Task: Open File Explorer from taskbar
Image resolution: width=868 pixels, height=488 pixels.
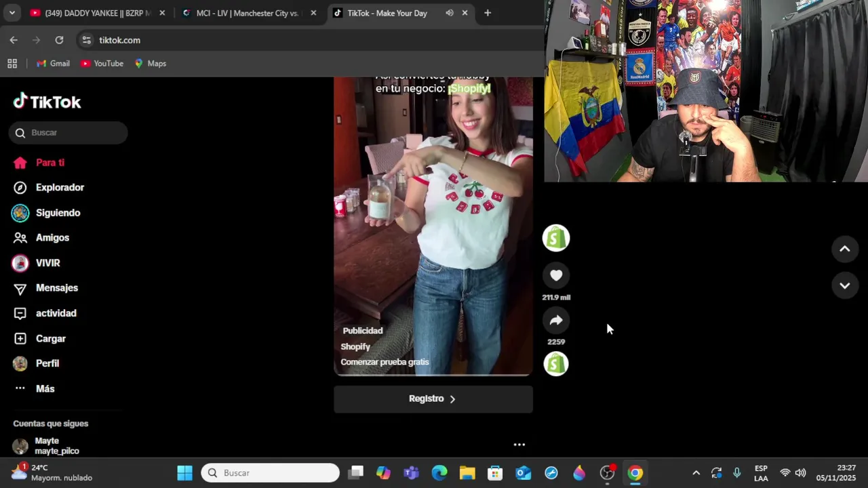Action: point(467,472)
